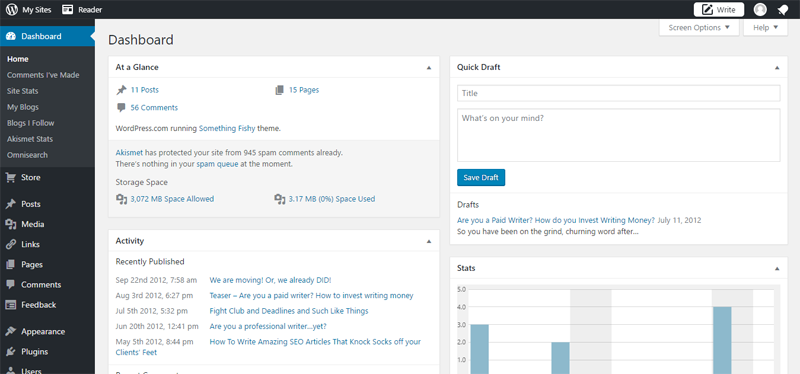Open the Akismet link
The image size is (800, 374).
129,153
